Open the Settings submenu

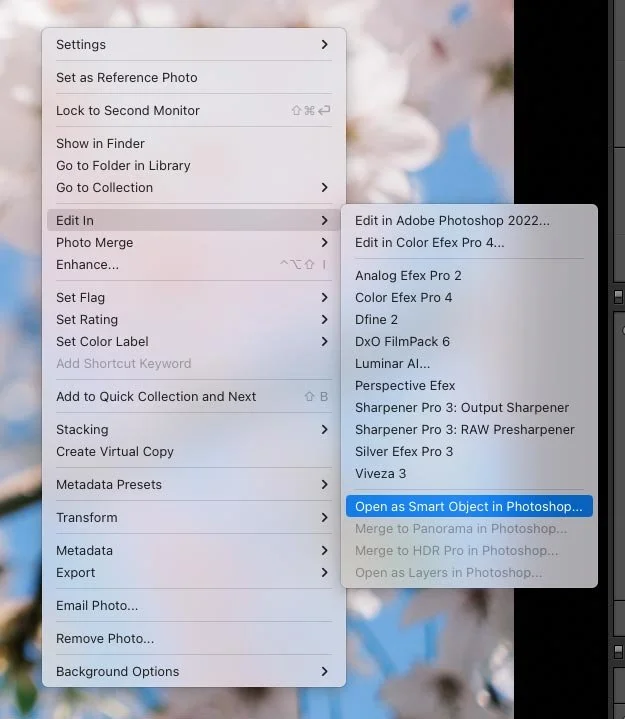tap(194, 44)
